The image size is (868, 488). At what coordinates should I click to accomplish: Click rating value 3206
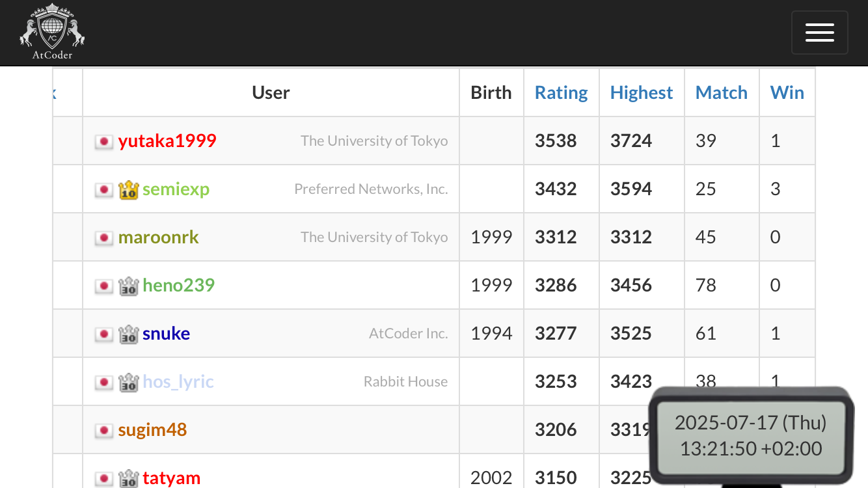point(556,429)
